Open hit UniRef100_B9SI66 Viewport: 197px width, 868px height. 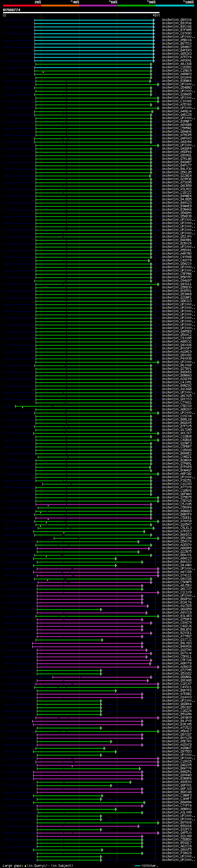177,26
